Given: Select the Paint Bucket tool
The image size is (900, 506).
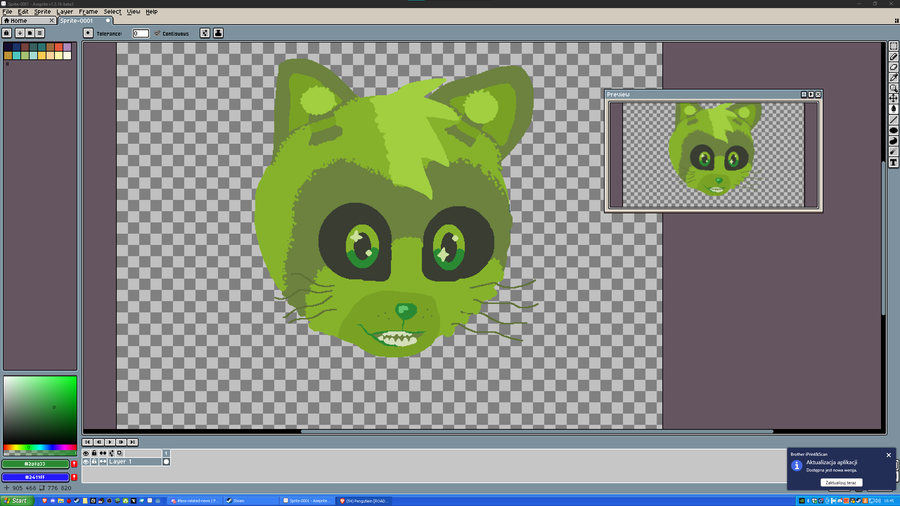Looking at the screenshot, I should tap(893, 109).
